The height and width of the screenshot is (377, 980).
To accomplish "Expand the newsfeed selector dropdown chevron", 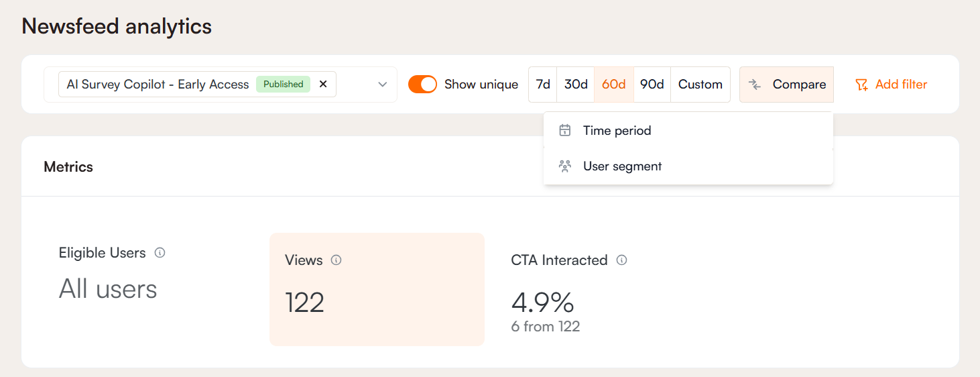I will click(383, 85).
